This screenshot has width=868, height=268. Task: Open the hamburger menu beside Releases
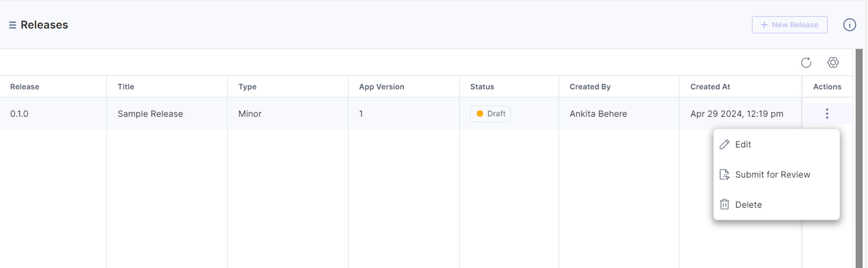click(12, 25)
